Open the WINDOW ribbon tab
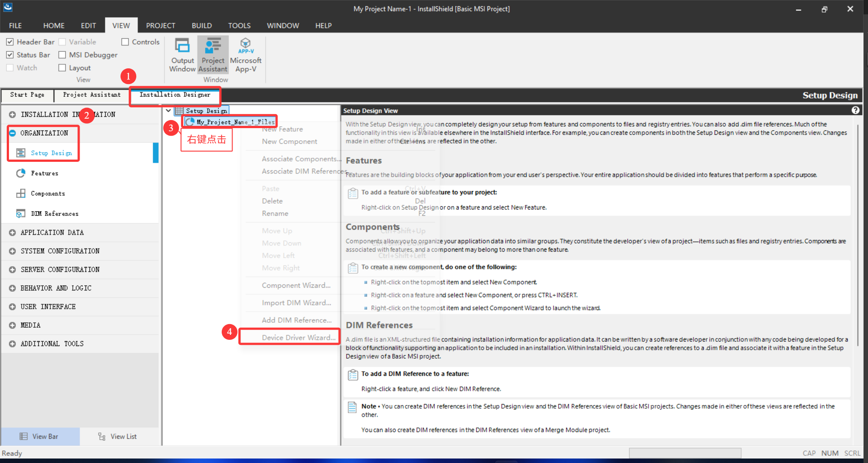Screen dimensions: 868x463 [x=283, y=26]
